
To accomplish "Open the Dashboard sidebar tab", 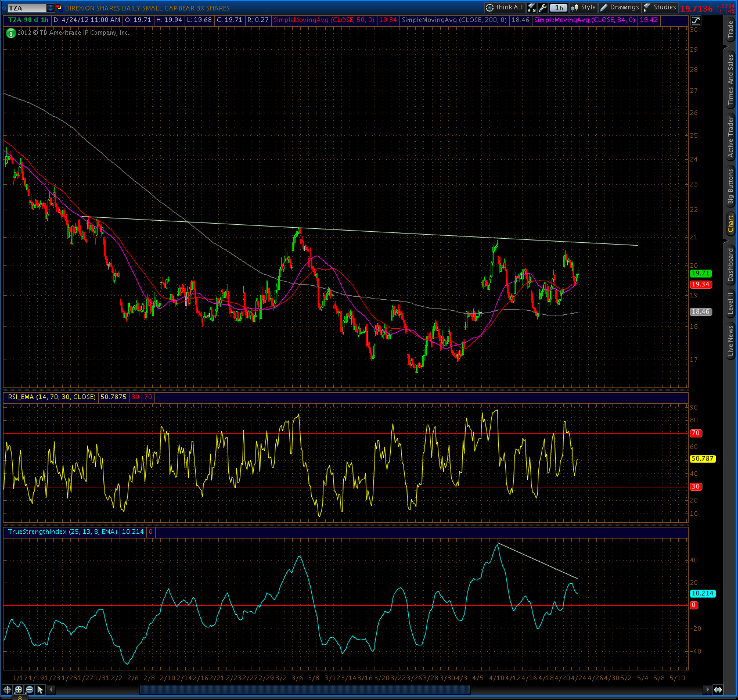I will tap(731, 265).
